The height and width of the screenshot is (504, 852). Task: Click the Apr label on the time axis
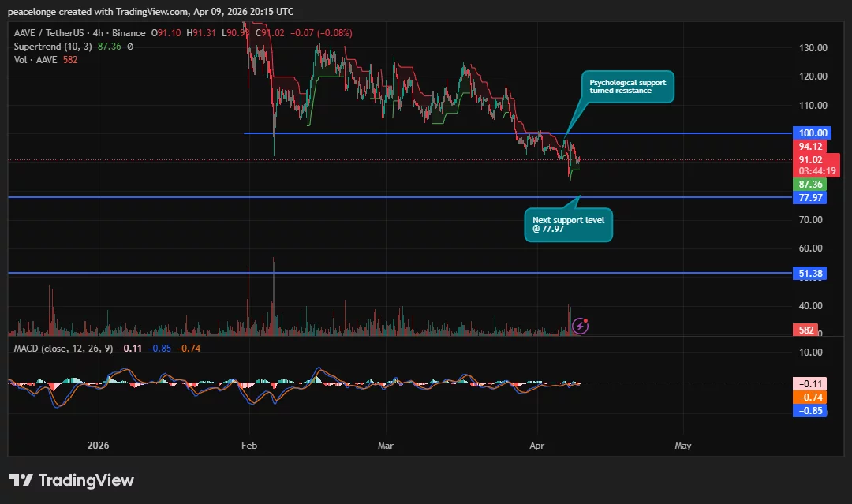(536, 446)
